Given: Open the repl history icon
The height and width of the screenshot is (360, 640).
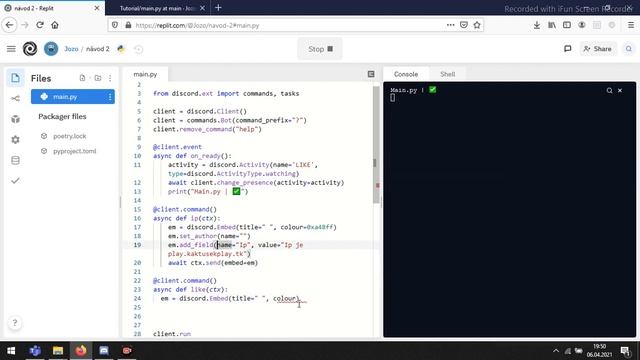Looking at the screenshot, I should tap(138, 49).
